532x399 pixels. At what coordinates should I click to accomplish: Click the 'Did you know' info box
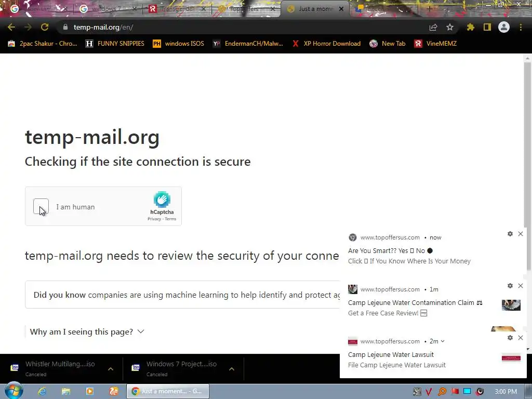[x=182, y=295]
